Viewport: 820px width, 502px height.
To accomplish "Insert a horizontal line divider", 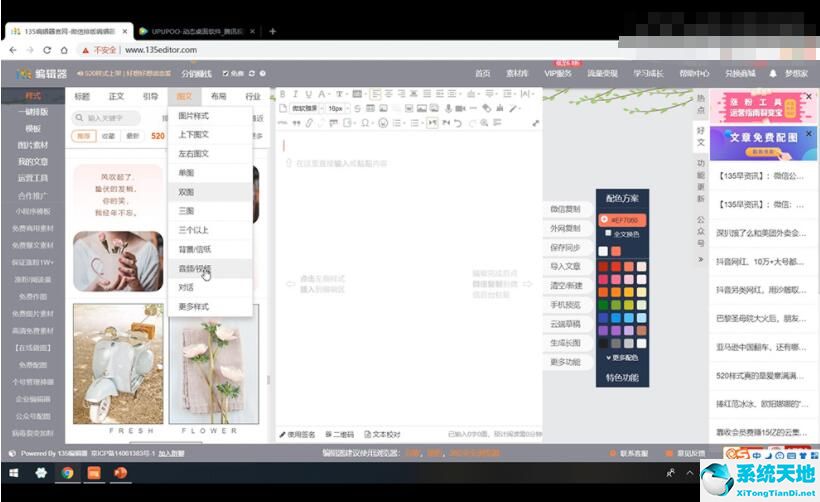I will pyautogui.click(x=473, y=108).
